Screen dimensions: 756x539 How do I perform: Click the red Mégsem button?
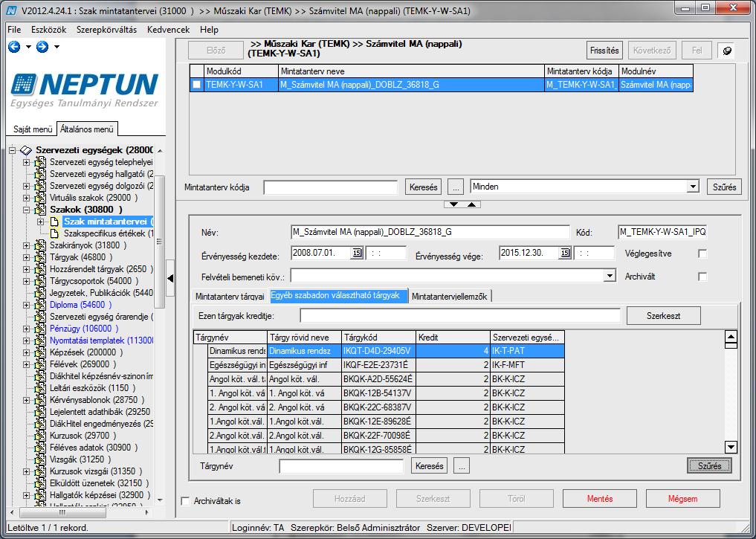click(x=682, y=499)
